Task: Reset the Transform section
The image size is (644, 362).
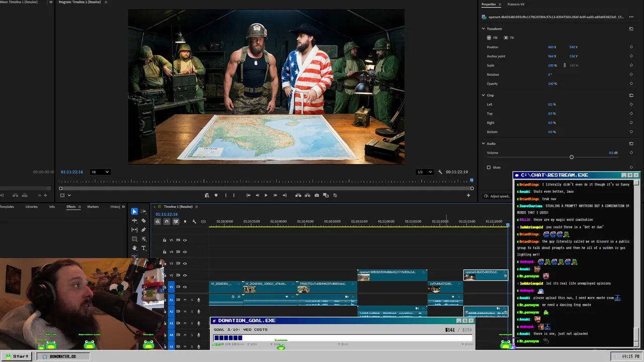Action: [631, 29]
